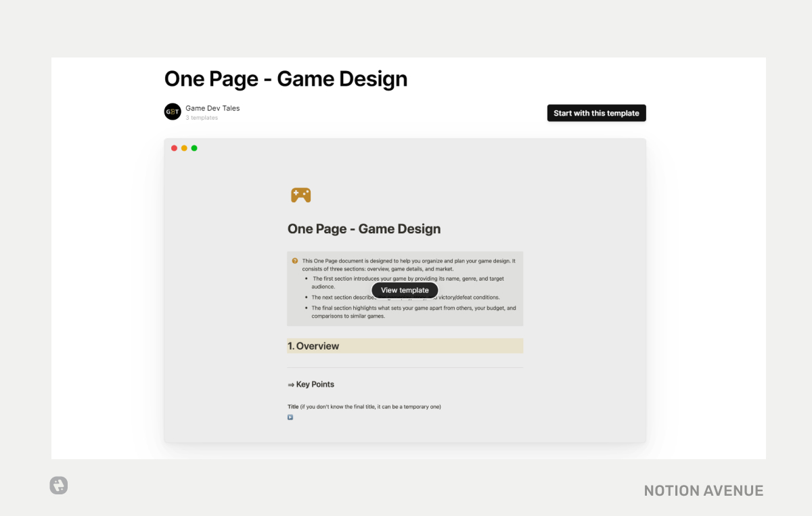Click the yellow traffic light dot on the preview
The height and width of the screenshot is (516, 812).
point(184,147)
